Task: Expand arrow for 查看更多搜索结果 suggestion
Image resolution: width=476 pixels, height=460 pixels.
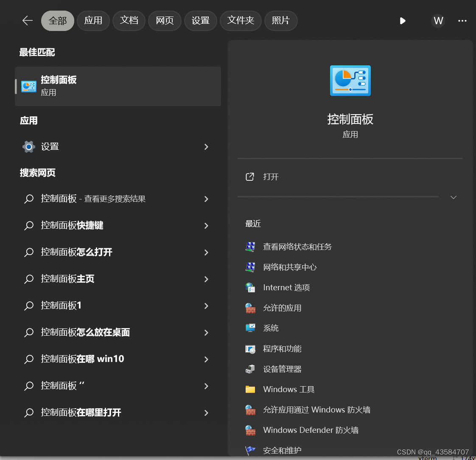Action: (x=206, y=199)
